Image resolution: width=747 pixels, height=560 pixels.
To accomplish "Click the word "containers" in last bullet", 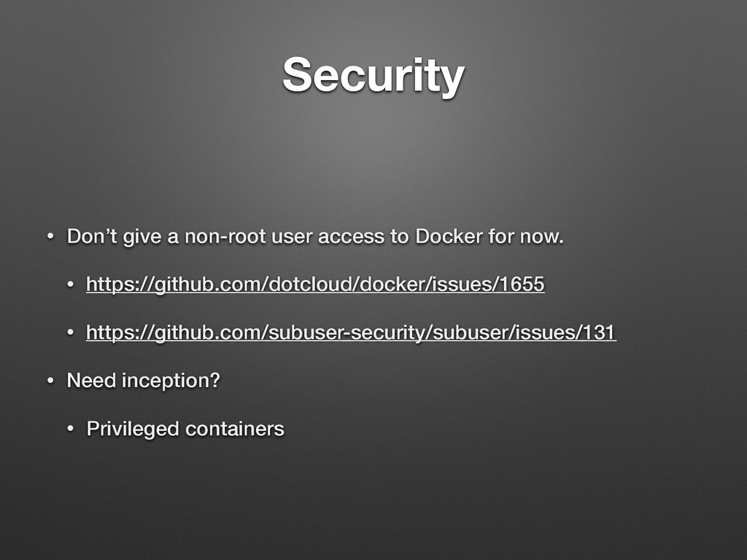I will pos(235,429).
